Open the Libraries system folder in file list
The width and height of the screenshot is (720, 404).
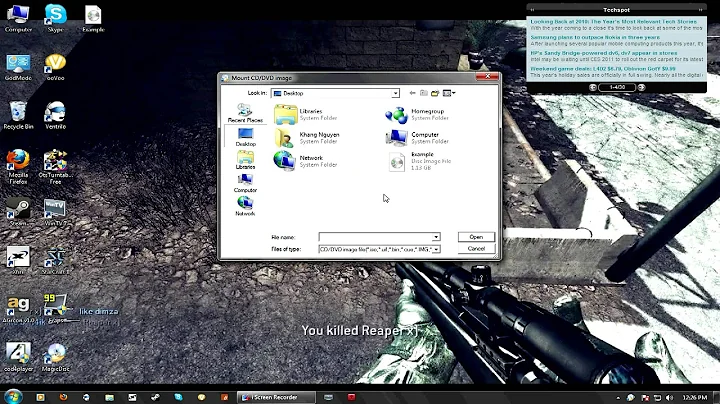(x=305, y=114)
